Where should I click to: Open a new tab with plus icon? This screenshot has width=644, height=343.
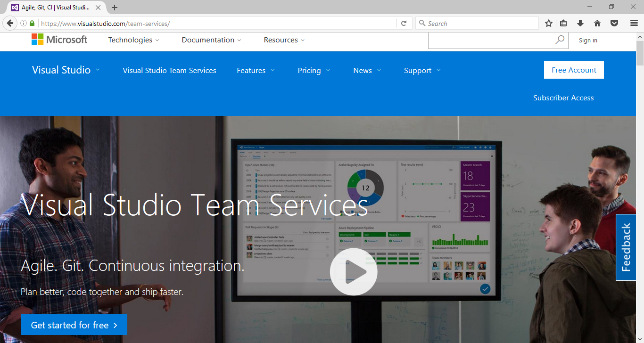tap(115, 8)
